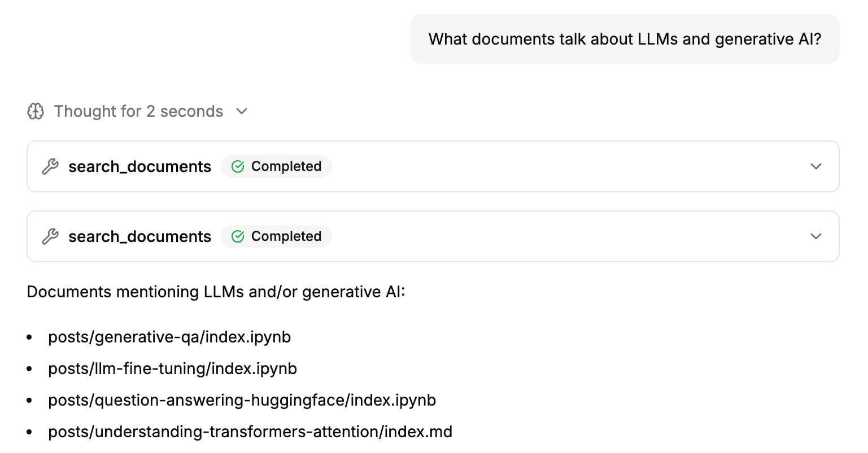Select the posts/llm-fine-tuning/index.ipynb entry
868x453 pixels.
click(x=172, y=368)
